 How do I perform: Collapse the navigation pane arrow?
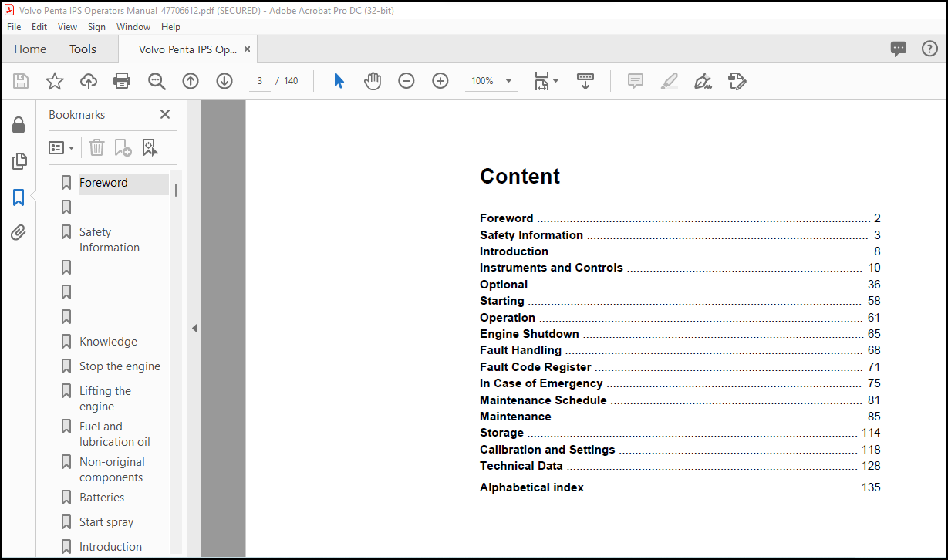194,328
